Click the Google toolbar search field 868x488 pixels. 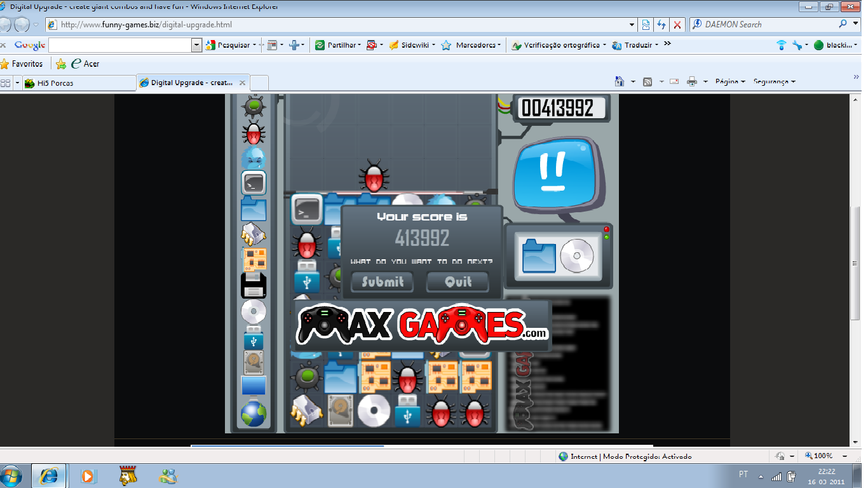coord(120,45)
